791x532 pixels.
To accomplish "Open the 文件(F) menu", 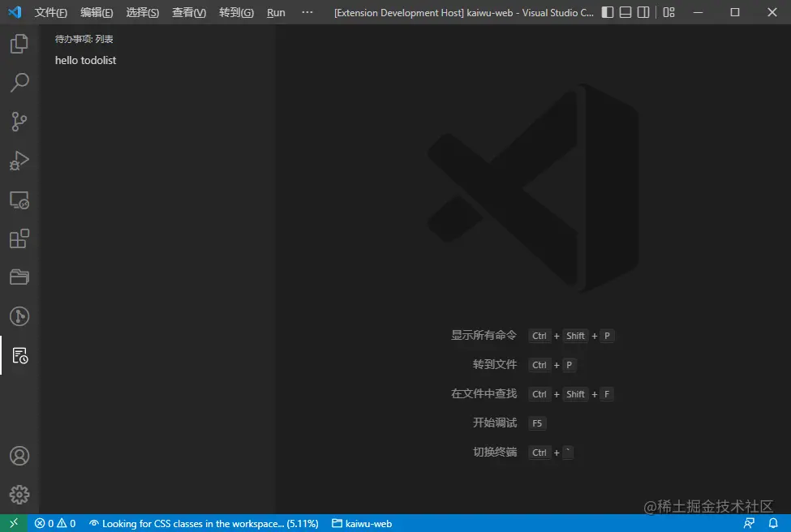I will click(x=50, y=12).
